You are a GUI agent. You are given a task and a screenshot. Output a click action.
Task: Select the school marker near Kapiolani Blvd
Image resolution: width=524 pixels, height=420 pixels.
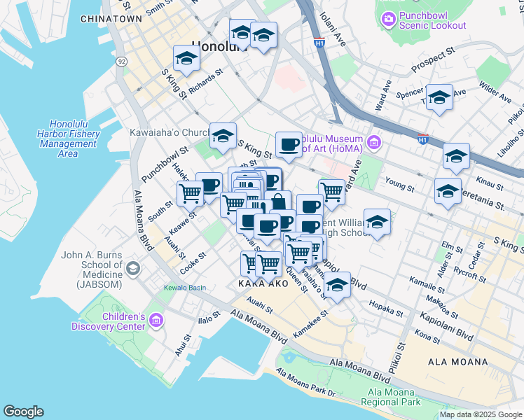coord(338,286)
